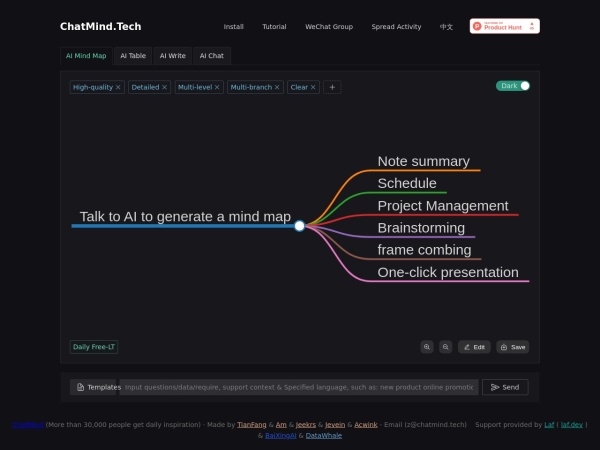Click the Product Hunt badge
Image resolution: width=600 pixels, height=450 pixels.
pyautogui.click(x=505, y=26)
